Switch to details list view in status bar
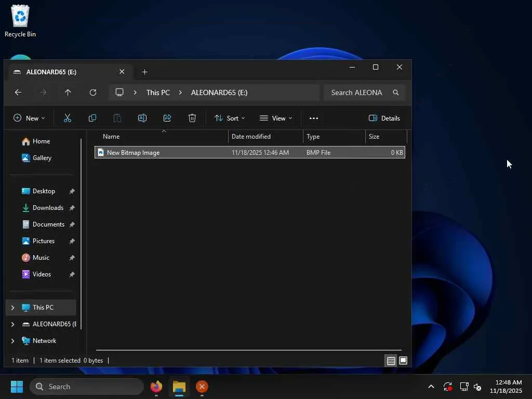 tap(391, 361)
